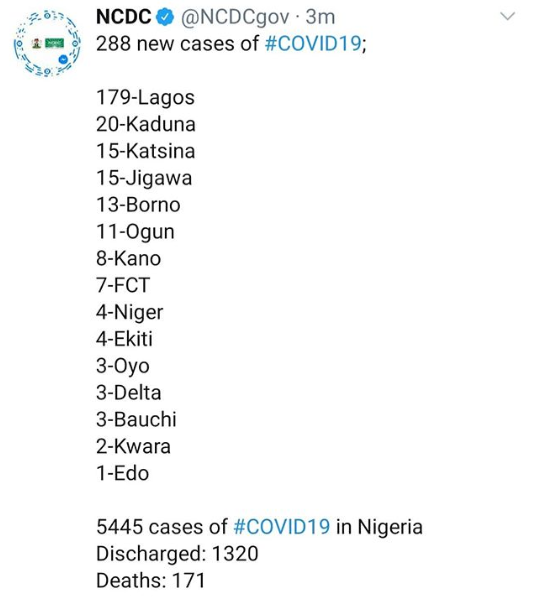The width and height of the screenshot is (534, 598).
Task: Click the 15-Jigawa line
Action: click(144, 178)
